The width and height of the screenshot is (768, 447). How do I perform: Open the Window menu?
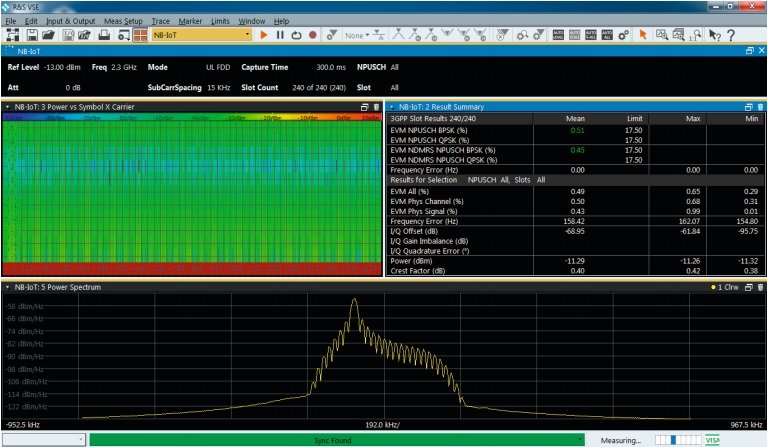click(x=251, y=21)
